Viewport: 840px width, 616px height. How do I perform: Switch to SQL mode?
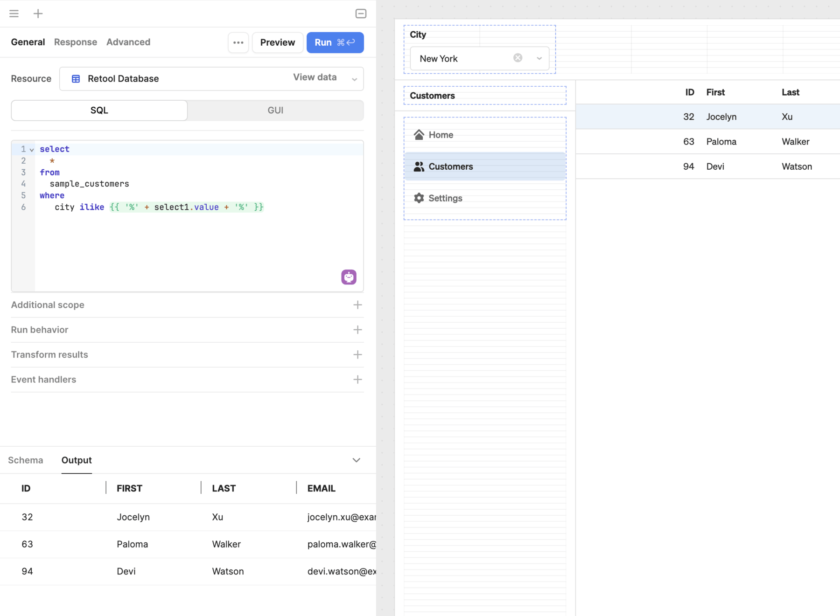(99, 111)
